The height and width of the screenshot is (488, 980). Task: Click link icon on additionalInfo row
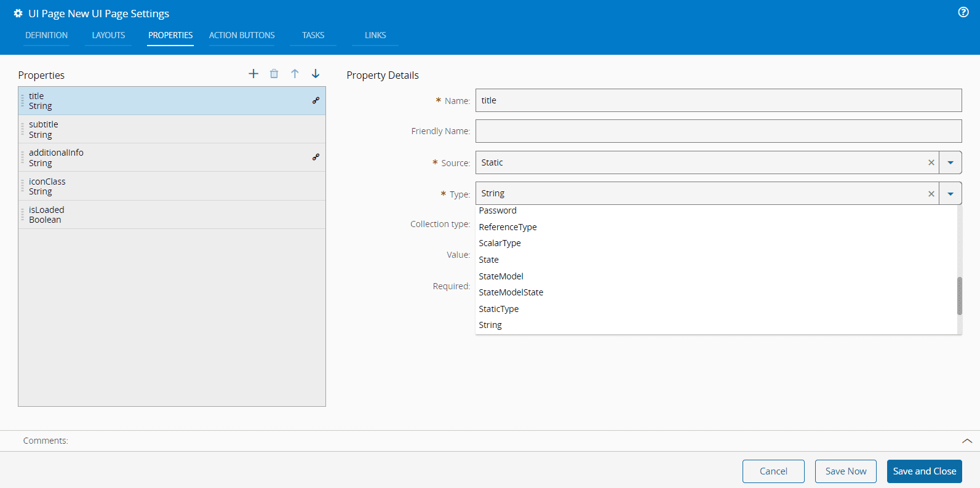(316, 157)
